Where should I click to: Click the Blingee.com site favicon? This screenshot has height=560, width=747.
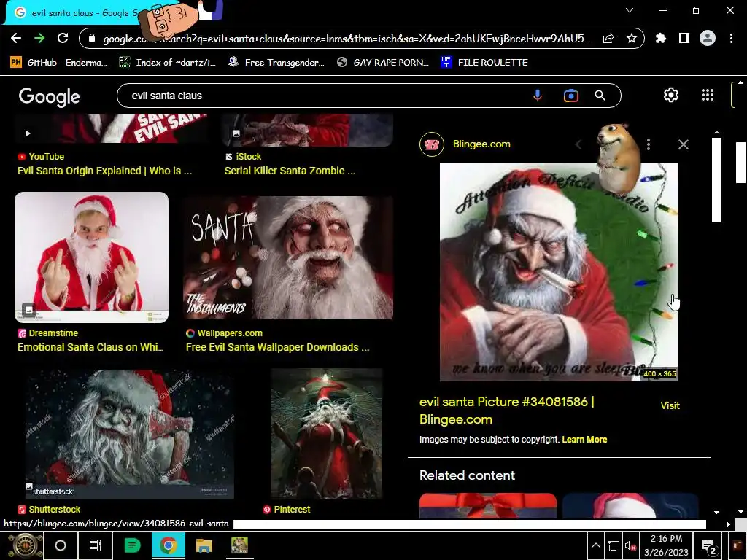click(x=432, y=144)
